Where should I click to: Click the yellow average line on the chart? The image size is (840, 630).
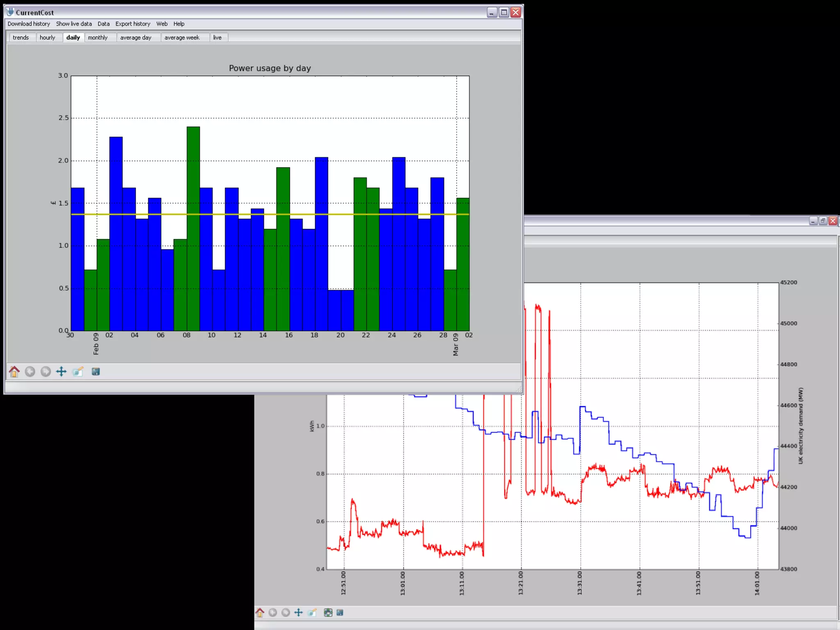pos(270,214)
